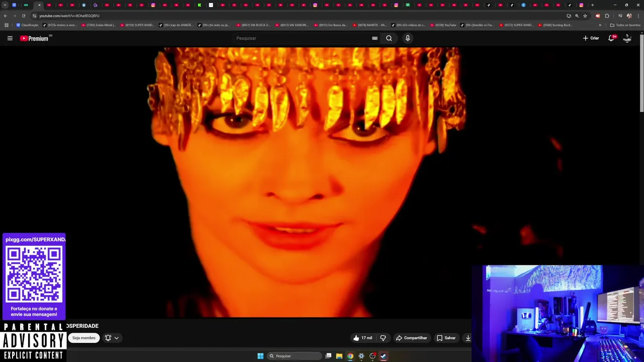This screenshot has height=362, width=644.
Task: Open Chrome three-dot menu
Action: [638, 16]
